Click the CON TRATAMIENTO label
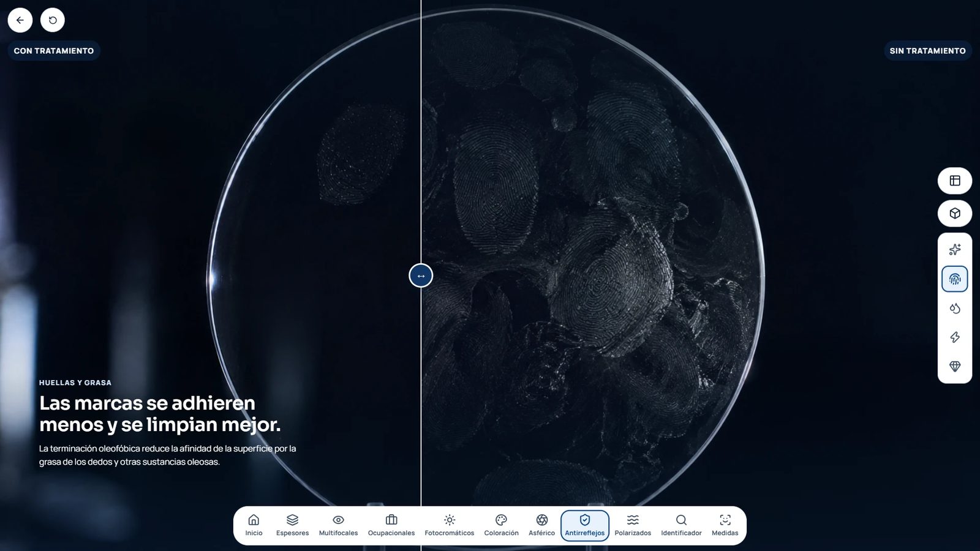The width and height of the screenshot is (980, 551). [54, 51]
